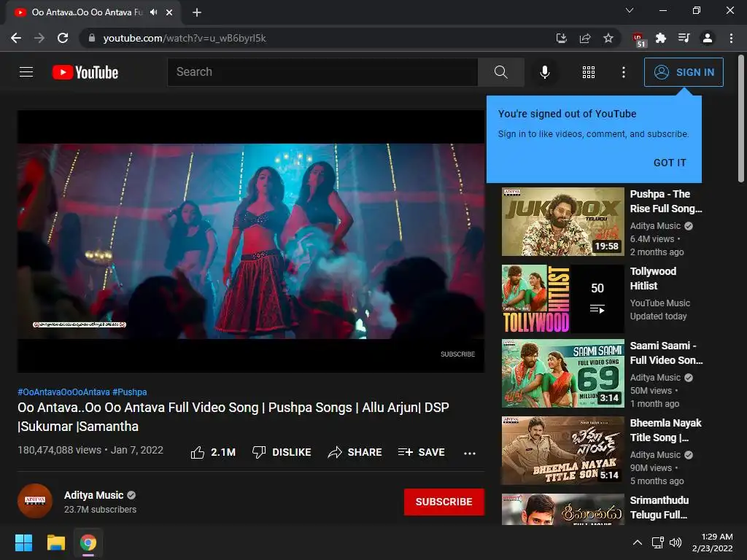Open the #Pushpa hashtag link
Image resolution: width=747 pixels, height=560 pixels.
(x=130, y=392)
